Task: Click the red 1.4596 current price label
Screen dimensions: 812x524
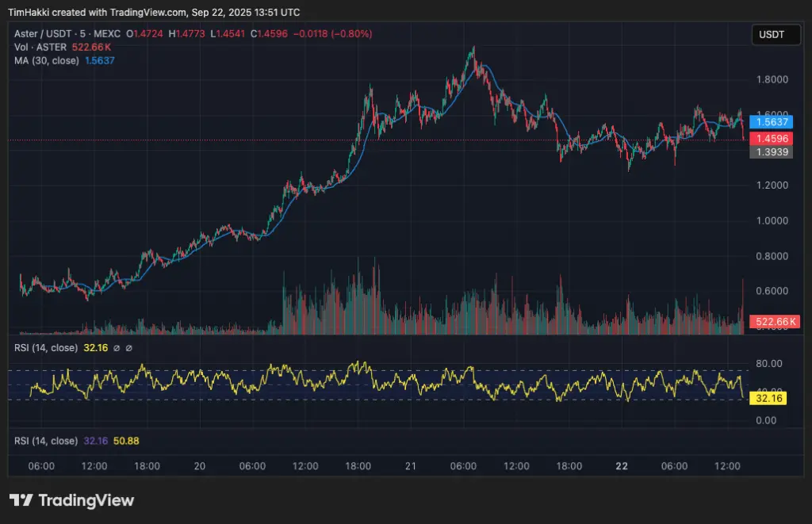Action: [772, 138]
